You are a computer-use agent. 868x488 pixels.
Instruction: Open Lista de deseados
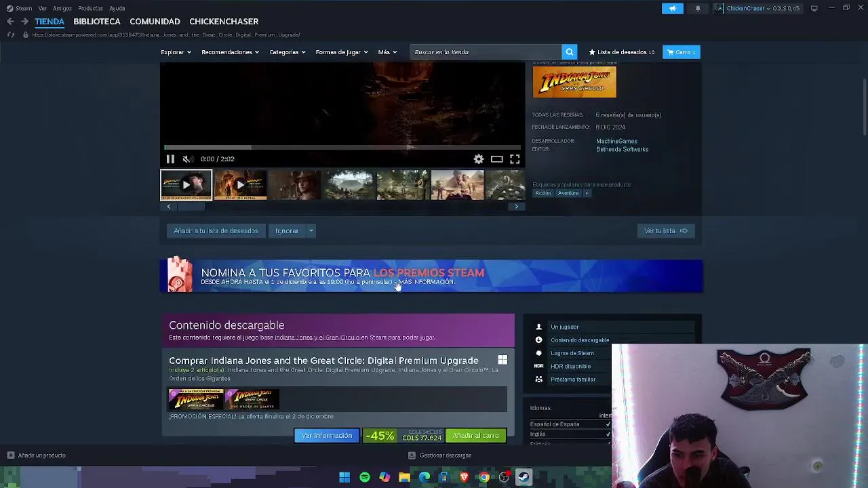click(x=621, y=52)
